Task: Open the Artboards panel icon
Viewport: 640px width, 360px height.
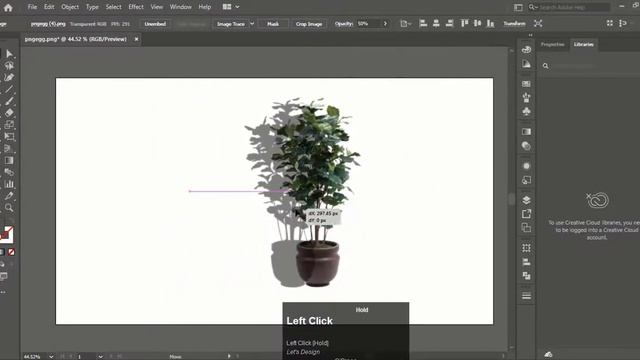Action: 526,228
